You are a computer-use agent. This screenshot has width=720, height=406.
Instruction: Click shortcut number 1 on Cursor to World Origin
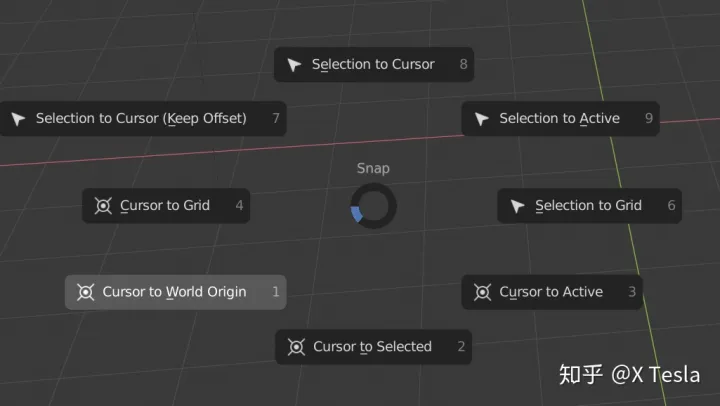[x=276, y=292]
